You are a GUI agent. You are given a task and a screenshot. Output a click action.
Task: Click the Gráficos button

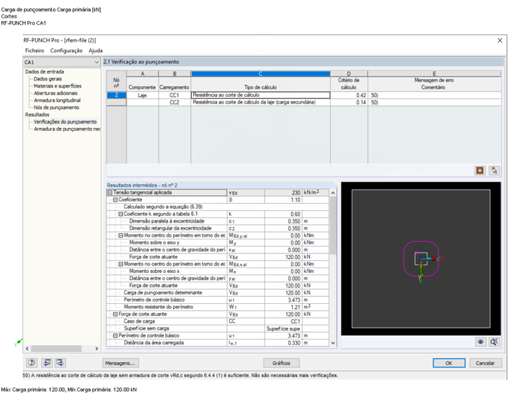point(281,363)
